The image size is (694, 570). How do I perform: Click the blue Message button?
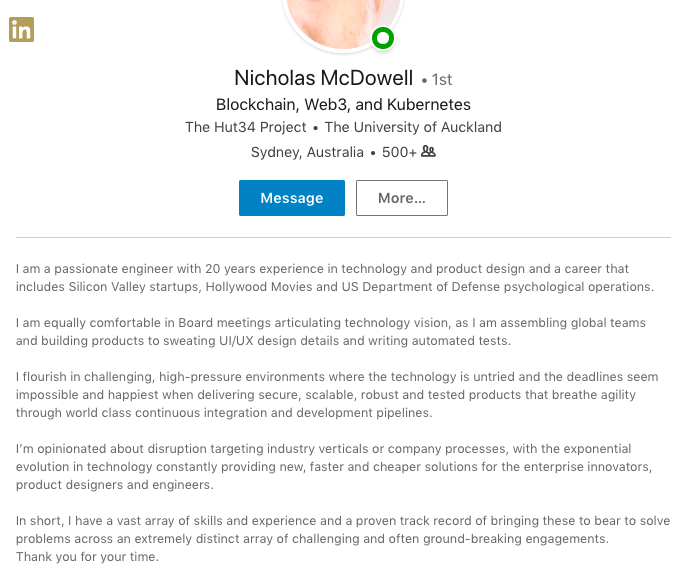292,198
